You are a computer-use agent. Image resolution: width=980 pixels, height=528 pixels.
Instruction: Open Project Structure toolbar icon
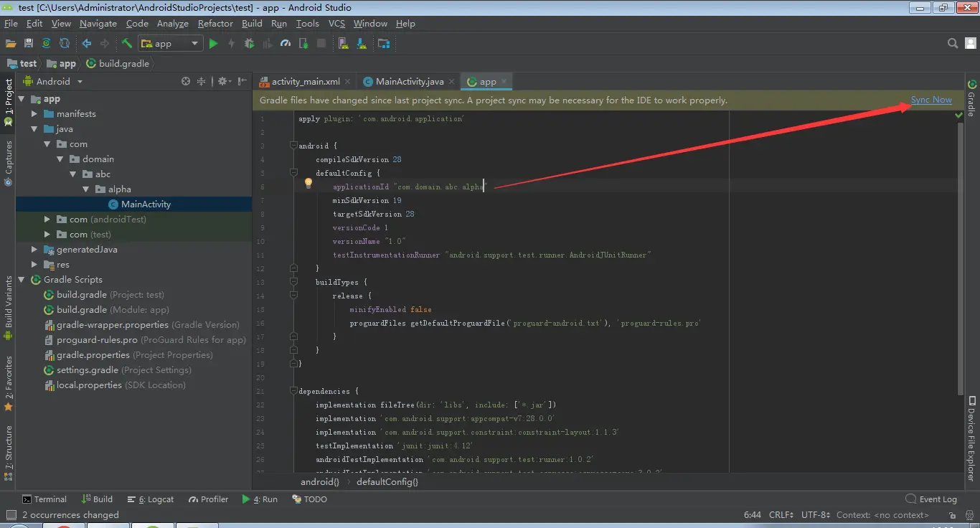tap(384, 44)
